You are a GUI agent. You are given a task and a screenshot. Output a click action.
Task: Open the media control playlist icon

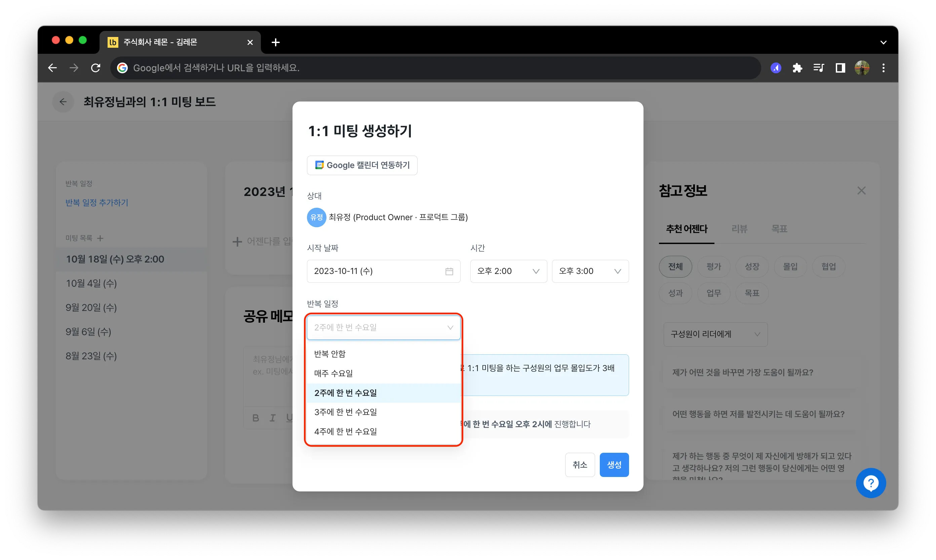(x=819, y=68)
